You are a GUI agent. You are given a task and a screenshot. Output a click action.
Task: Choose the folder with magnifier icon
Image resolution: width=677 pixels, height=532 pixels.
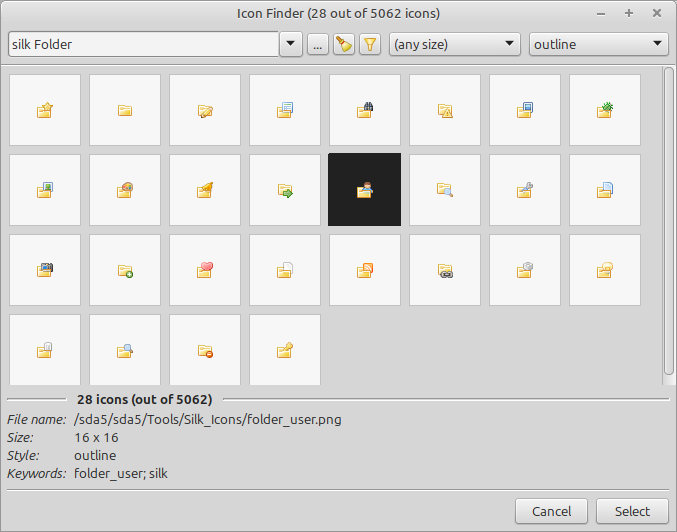(445, 190)
